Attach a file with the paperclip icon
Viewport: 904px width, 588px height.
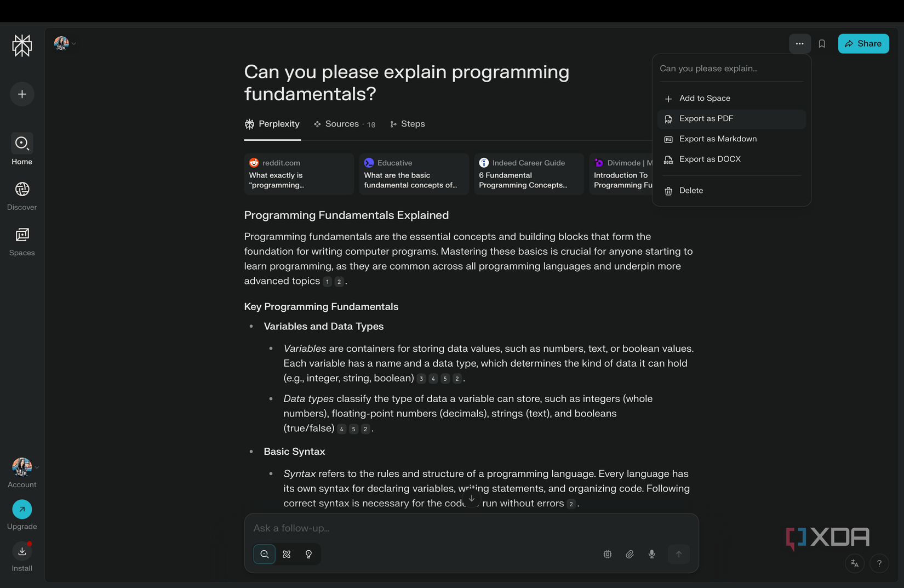[x=630, y=554]
